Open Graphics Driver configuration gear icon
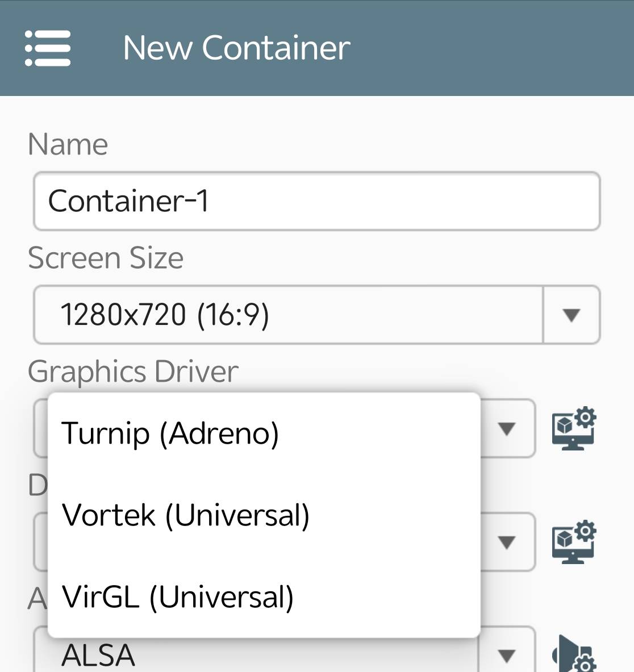 tap(574, 428)
